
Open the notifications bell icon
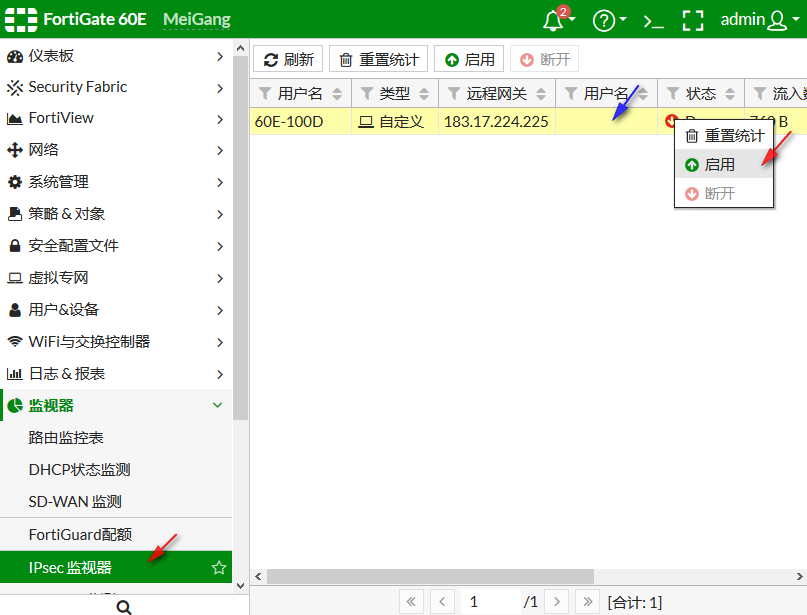pyautogui.click(x=553, y=20)
